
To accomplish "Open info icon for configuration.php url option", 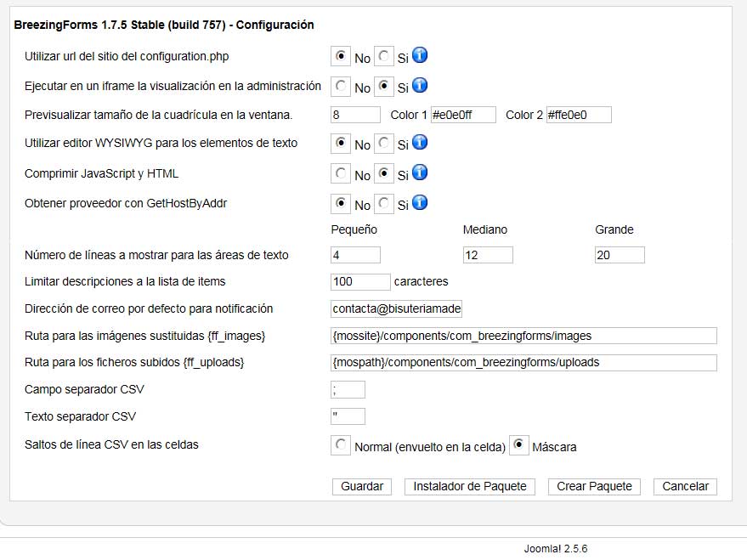I will 420,55.
